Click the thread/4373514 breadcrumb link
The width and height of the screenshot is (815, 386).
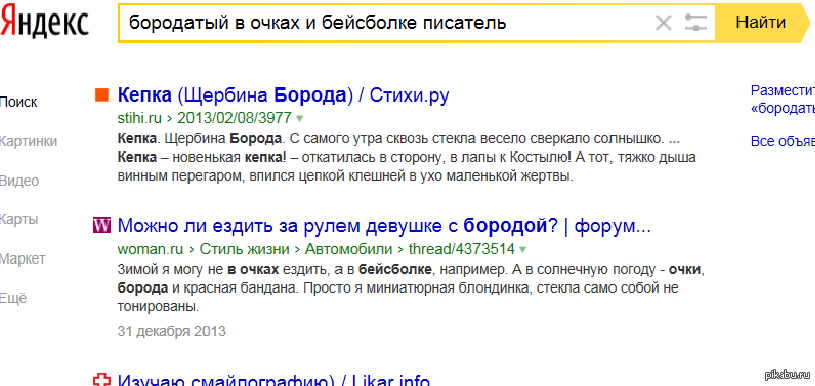click(x=462, y=249)
